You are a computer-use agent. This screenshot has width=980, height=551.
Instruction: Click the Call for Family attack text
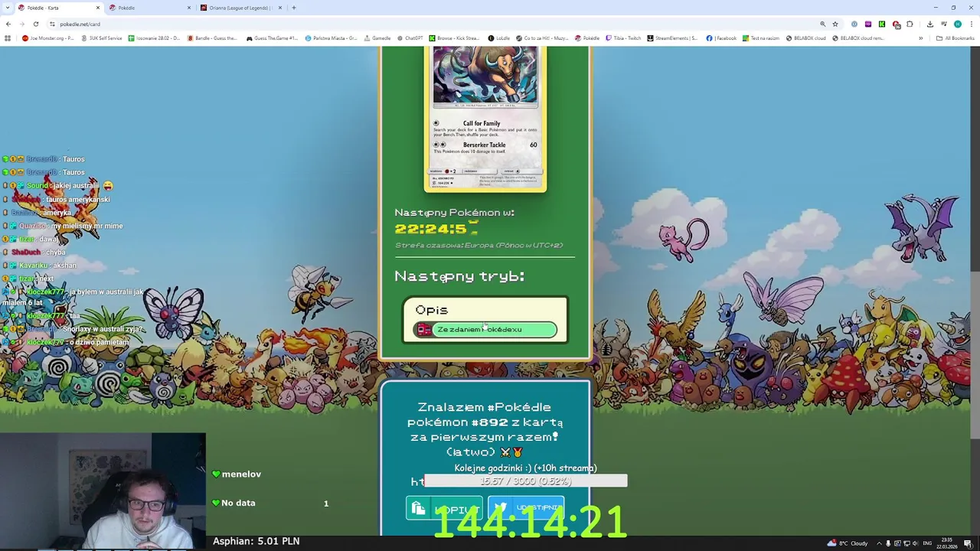pyautogui.click(x=482, y=123)
